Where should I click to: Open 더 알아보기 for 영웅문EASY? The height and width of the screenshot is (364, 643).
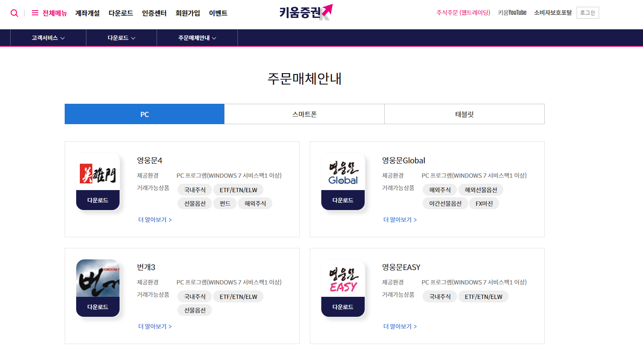click(400, 326)
